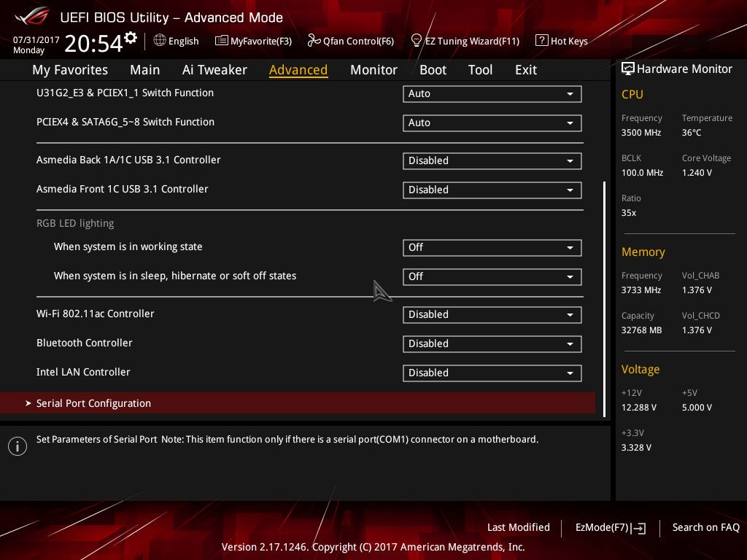Click the EzMode exit arrow icon
This screenshot has width=747, height=560.
point(638,528)
